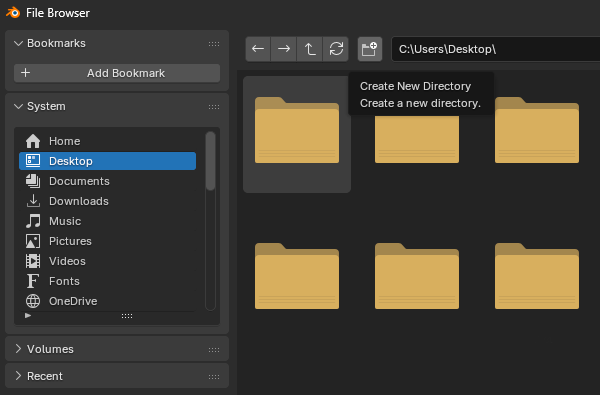
Task: Go forward with the right arrow button
Action: [284, 49]
